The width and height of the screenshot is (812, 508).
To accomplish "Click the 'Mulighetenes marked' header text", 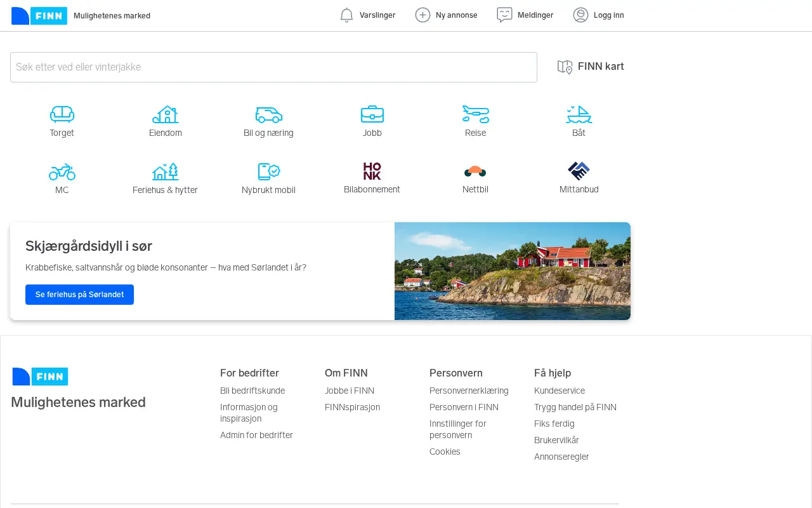I will 112,16.
